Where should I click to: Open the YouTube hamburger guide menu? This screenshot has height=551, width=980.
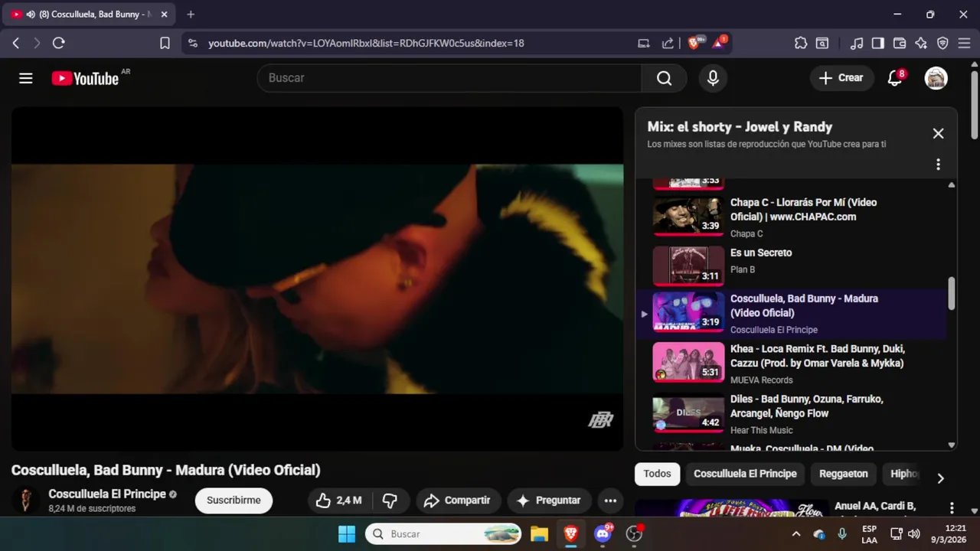26,78
